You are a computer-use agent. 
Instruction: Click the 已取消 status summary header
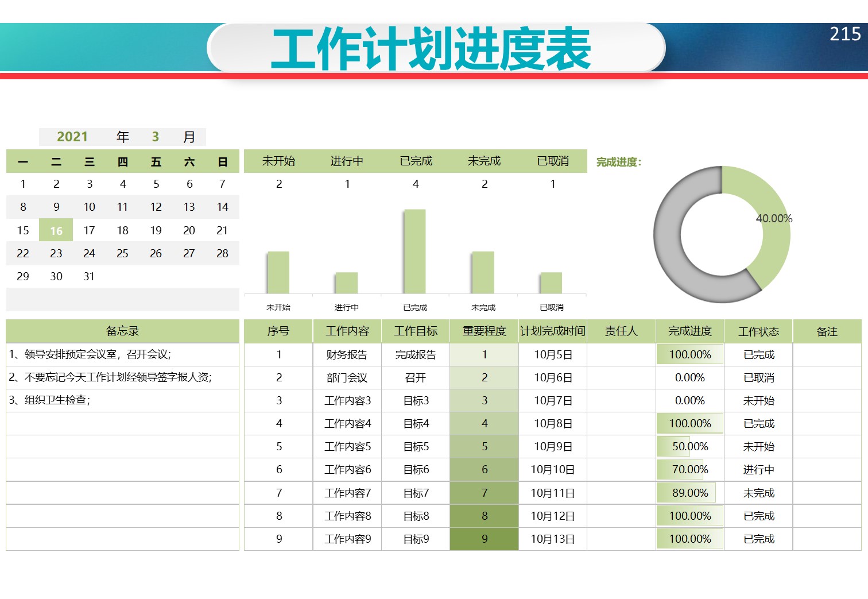[552, 161]
